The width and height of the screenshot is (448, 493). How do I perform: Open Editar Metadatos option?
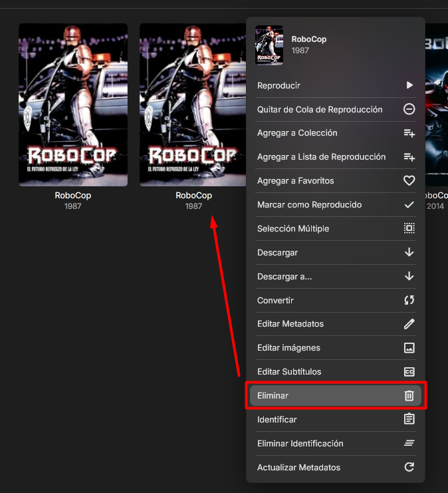pyautogui.click(x=336, y=324)
